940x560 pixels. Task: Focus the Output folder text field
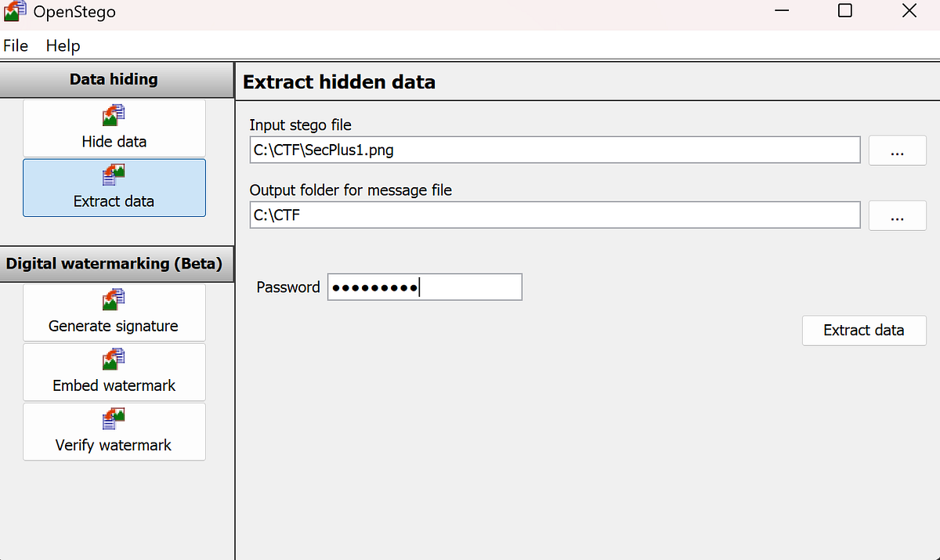point(555,215)
